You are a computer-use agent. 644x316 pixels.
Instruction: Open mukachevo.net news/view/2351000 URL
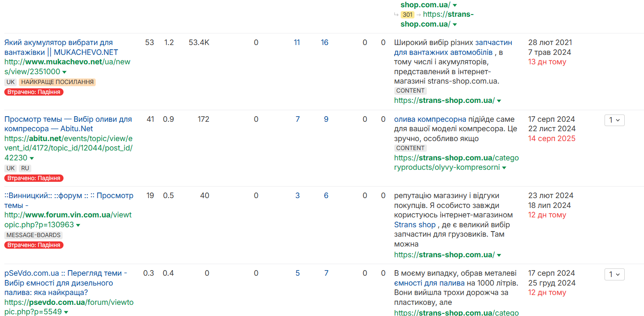[67, 66]
